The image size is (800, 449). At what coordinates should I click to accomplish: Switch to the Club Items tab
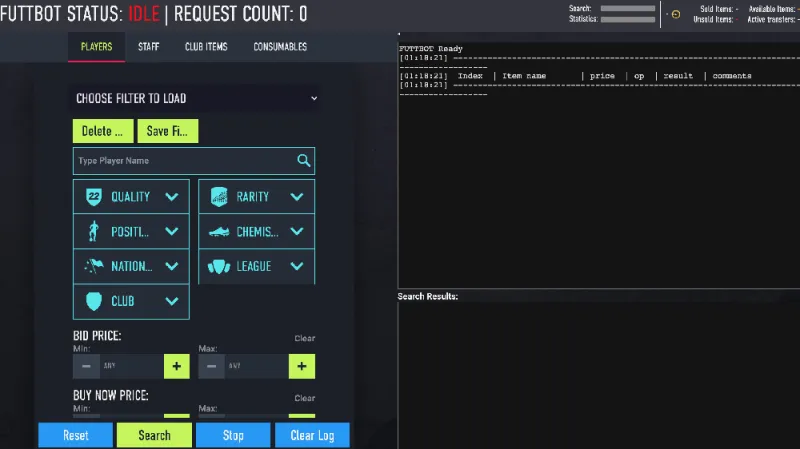coord(206,47)
